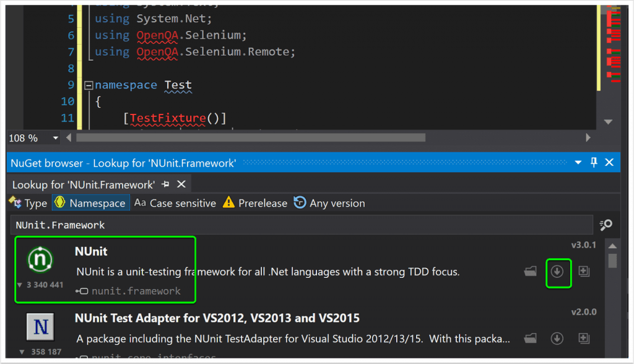Click OpenQA in using OpenQA.Selenium; line
Screen dimensions: 634x364
[x=157, y=35]
